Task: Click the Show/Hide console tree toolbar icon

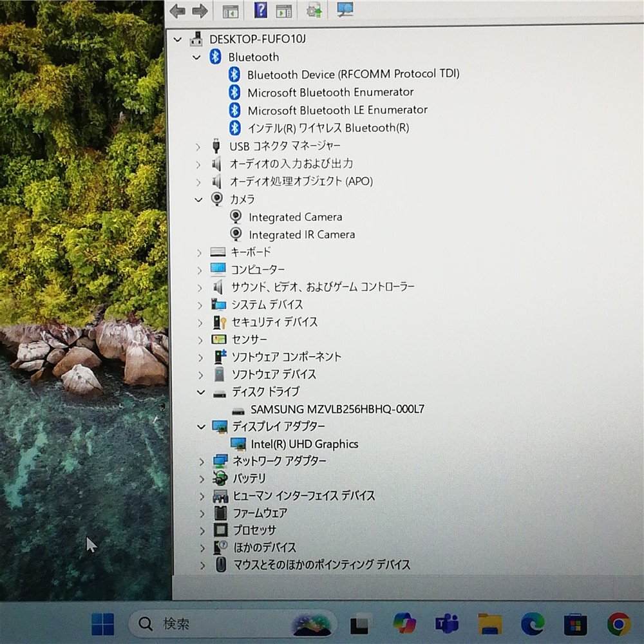Action: [x=231, y=11]
